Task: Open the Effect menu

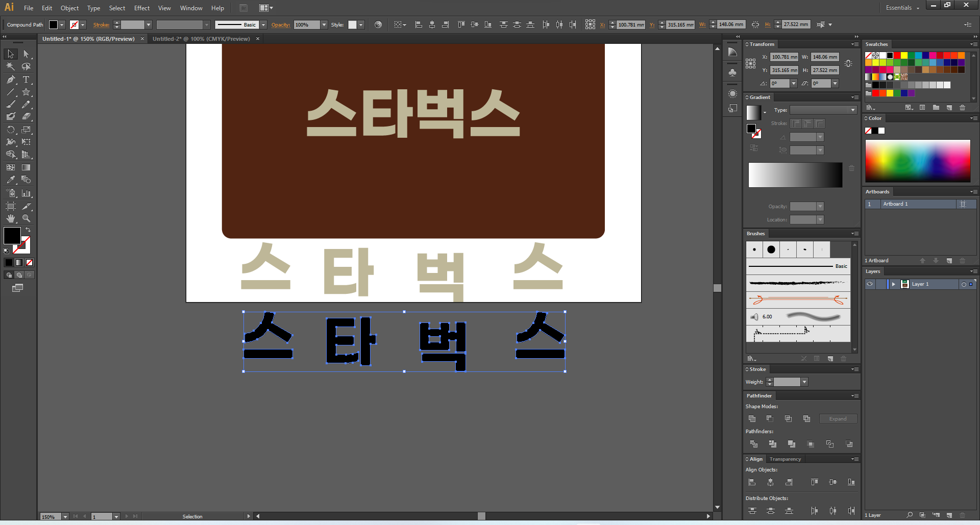Action: pos(142,8)
